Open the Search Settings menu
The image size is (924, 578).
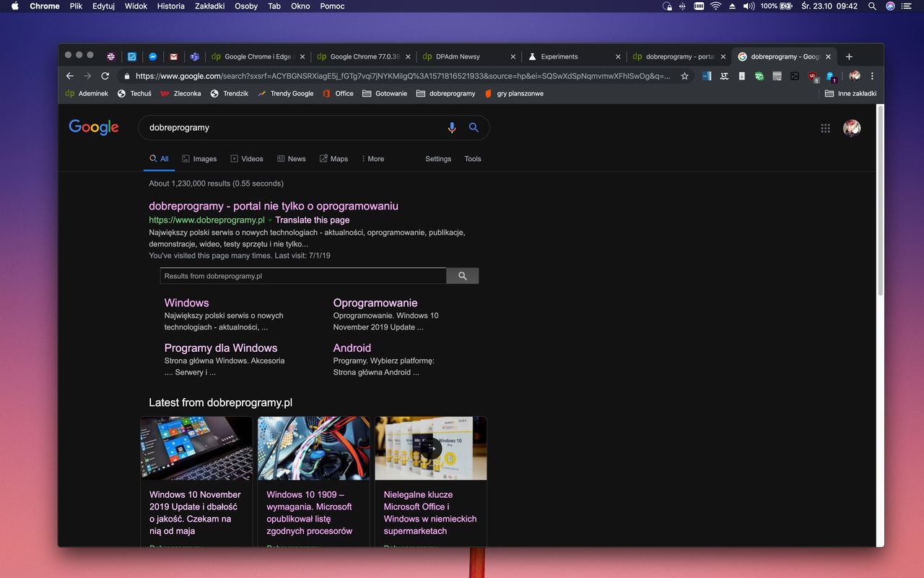(x=438, y=159)
